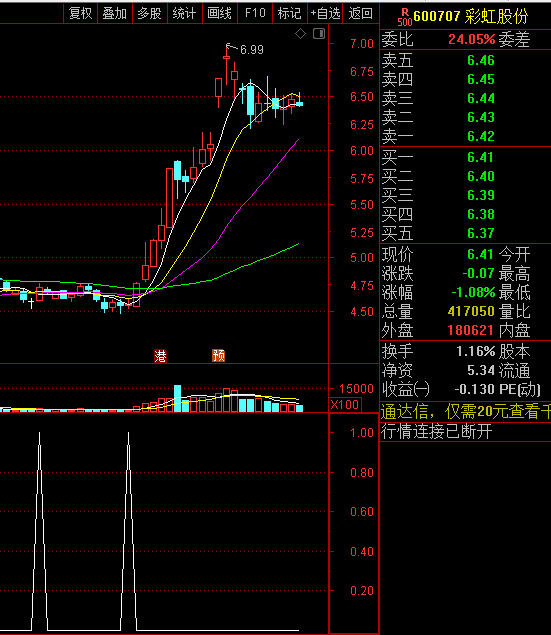Image resolution: width=551 pixels, height=635 pixels.
Task: Open the 叠加 overlay option
Action: coord(115,13)
